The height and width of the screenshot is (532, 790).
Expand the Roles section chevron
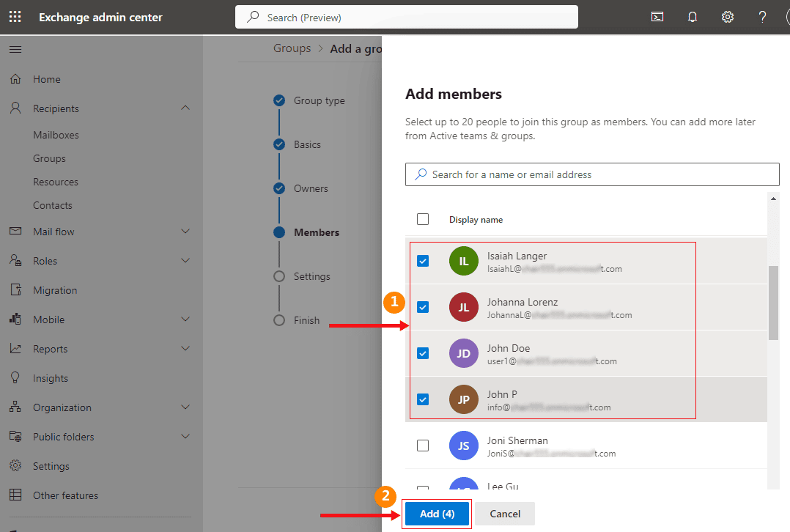(185, 261)
